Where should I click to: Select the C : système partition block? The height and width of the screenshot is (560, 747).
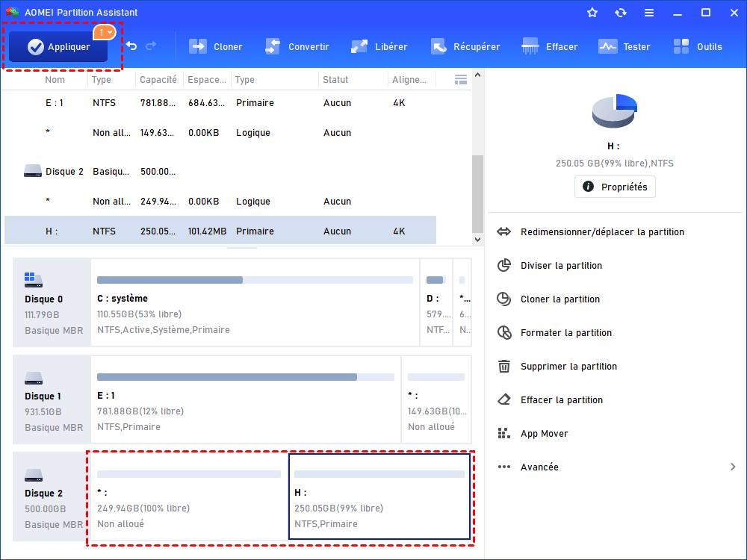(x=255, y=302)
